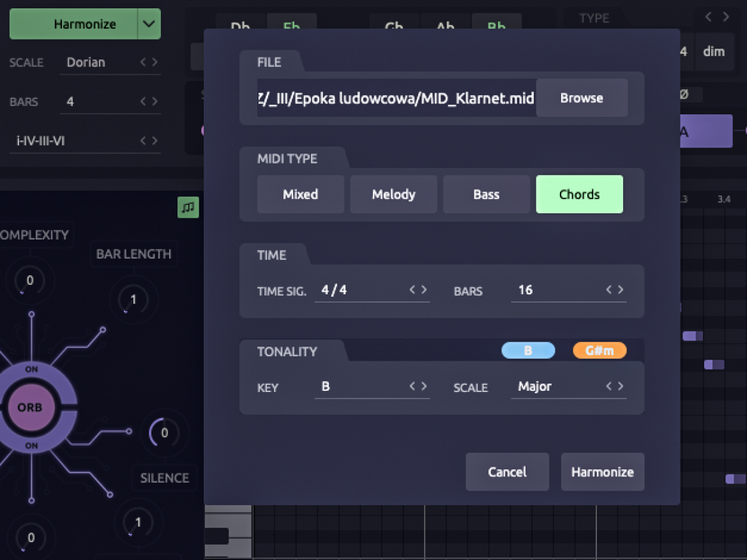Go to previous progression before i-IV-III-VI
Image resolution: width=747 pixels, height=560 pixels.
click(x=143, y=140)
